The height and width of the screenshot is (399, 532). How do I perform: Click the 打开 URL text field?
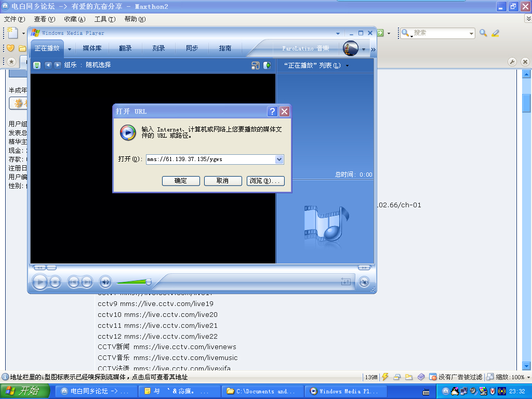point(209,159)
